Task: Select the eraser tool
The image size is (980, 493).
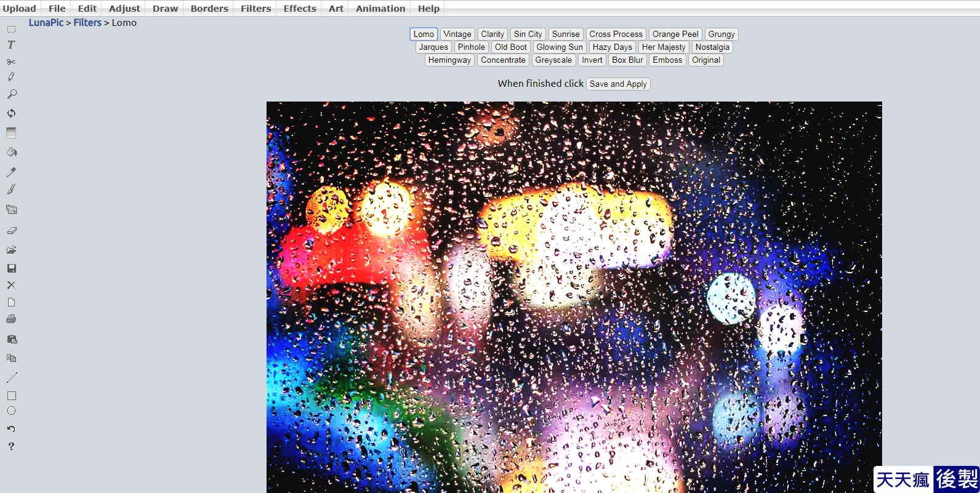Action: point(11,230)
